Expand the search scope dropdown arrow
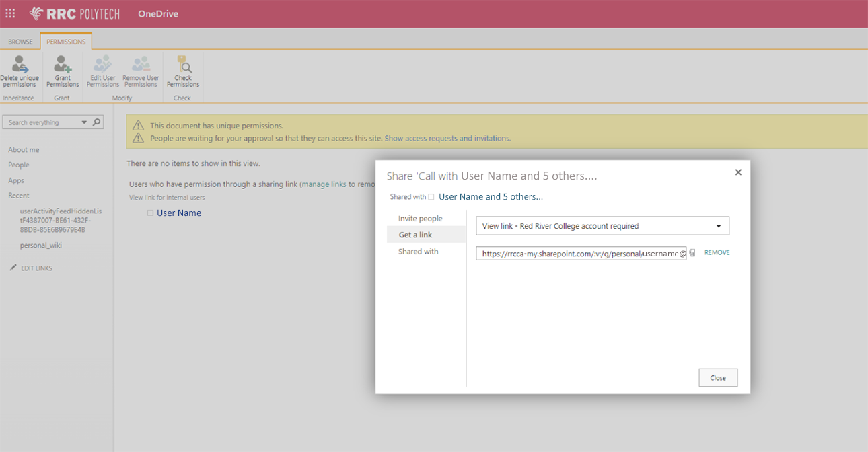868x452 pixels. coord(83,122)
